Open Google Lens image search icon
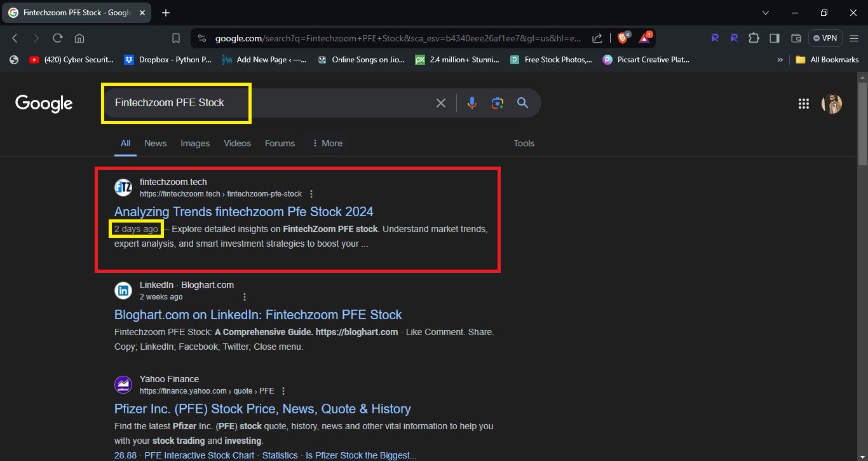 pyautogui.click(x=497, y=103)
